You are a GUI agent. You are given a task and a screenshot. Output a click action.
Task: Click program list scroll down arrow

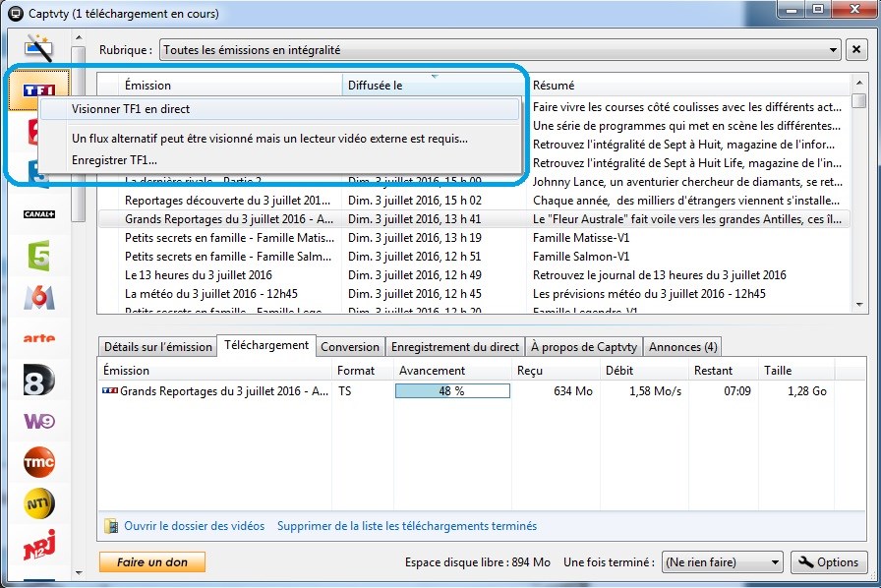pyautogui.click(x=859, y=305)
